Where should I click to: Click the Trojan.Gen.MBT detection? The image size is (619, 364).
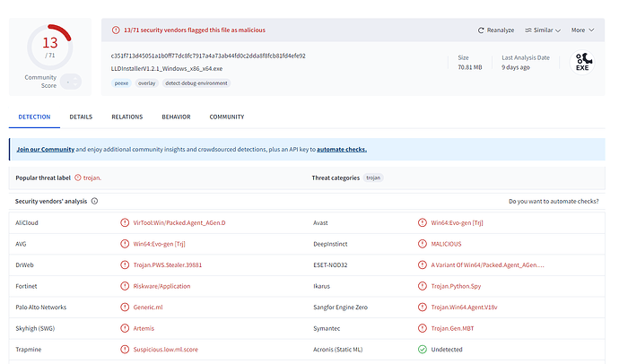click(452, 328)
